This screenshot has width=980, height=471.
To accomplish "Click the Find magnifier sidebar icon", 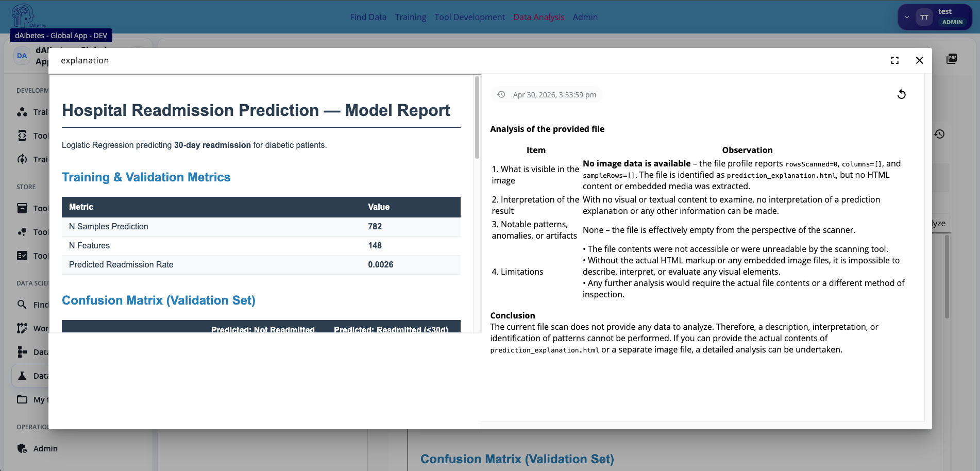I will point(22,305).
